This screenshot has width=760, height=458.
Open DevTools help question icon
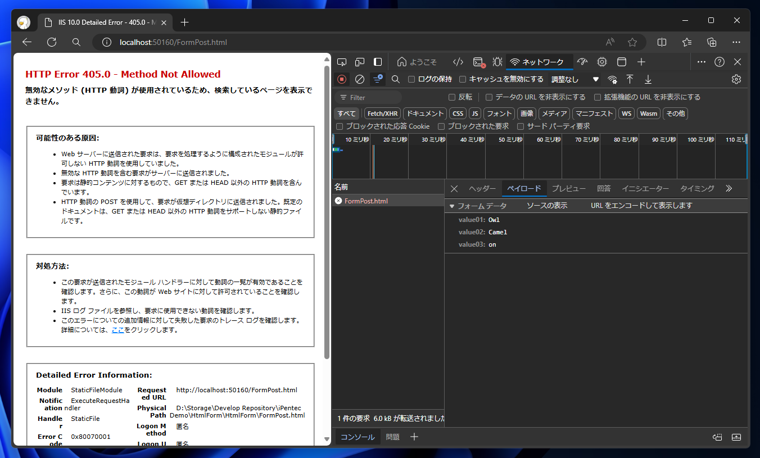[720, 62]
